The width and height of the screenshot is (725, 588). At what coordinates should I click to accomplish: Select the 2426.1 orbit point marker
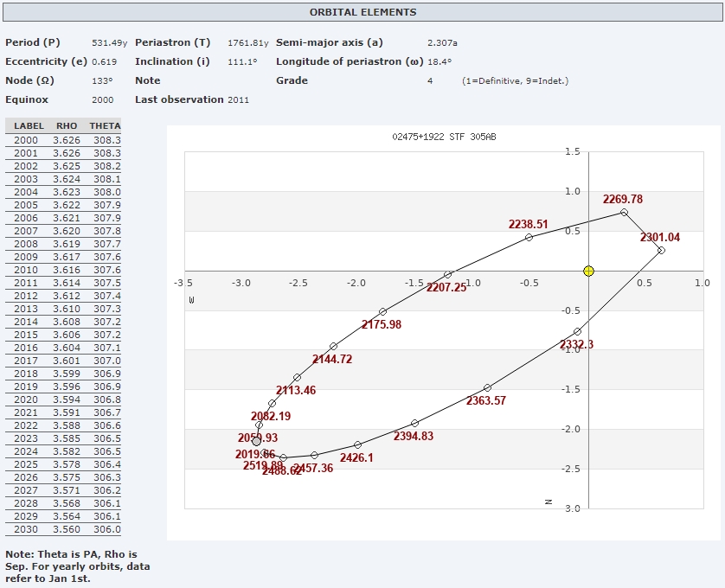357,444
